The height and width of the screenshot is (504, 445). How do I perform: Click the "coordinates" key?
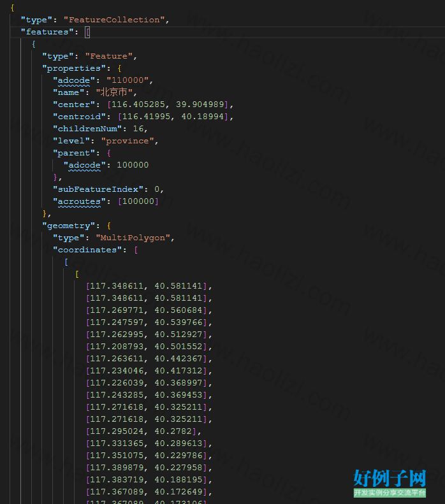tap(87, 250)
